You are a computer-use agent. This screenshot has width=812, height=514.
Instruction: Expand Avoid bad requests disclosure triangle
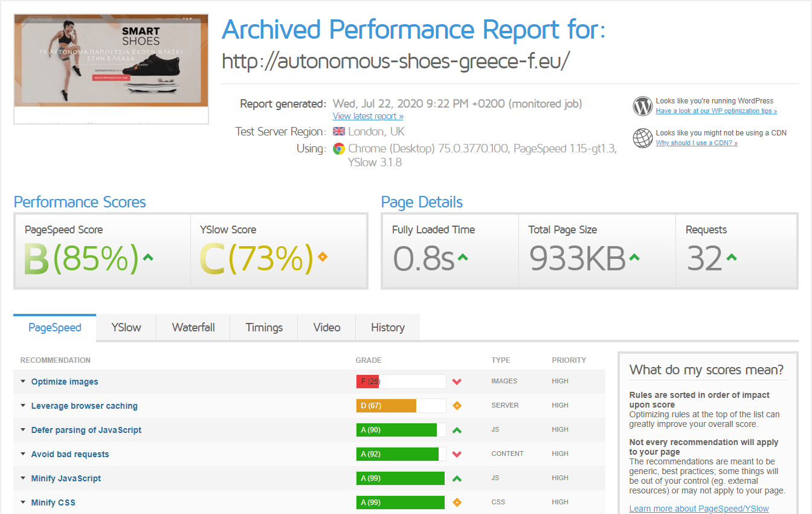(23, 454)
